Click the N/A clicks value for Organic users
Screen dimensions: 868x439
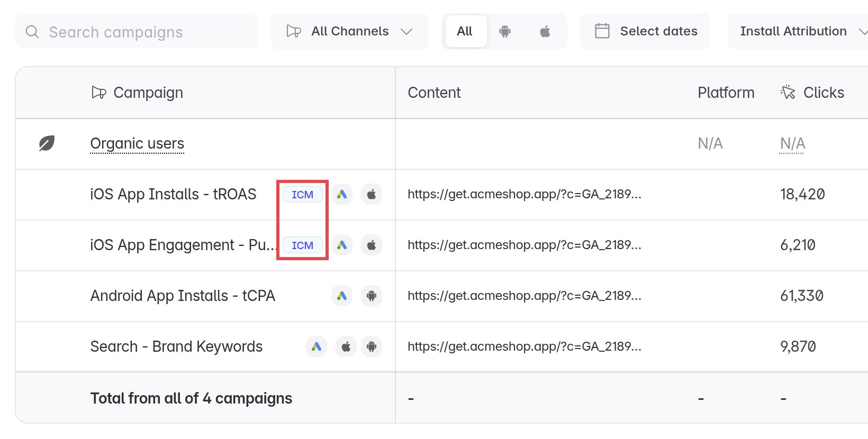(792, 143)
